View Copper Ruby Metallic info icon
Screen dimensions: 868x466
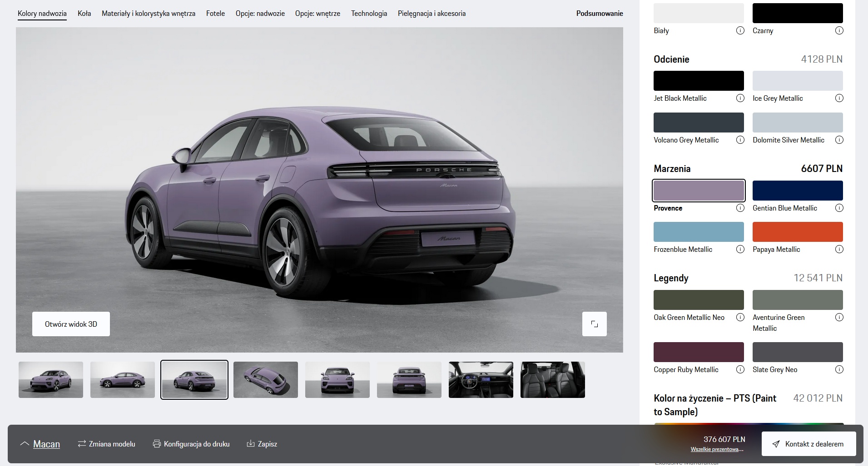click(x=740, y=369)
